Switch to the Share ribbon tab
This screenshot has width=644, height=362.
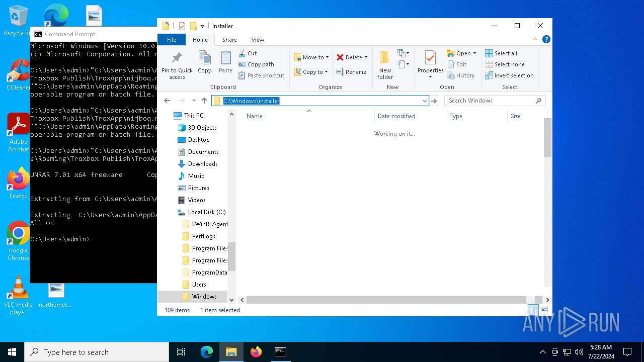229,40
